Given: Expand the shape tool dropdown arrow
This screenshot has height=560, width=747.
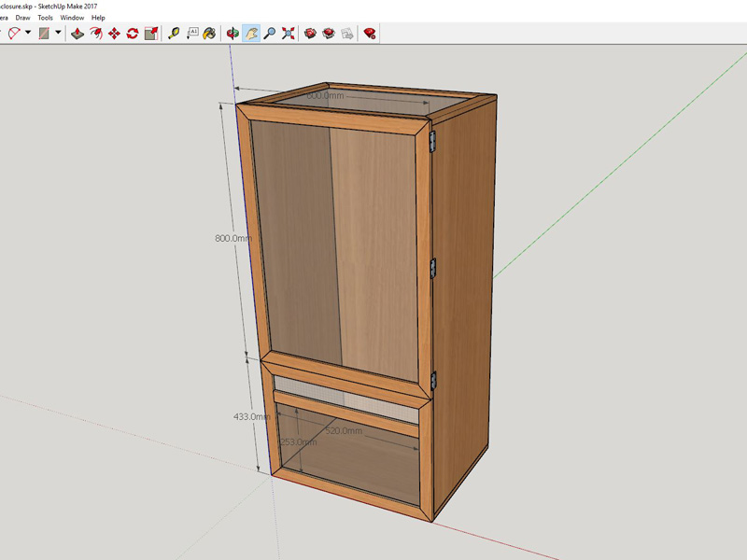Looking at the screenshot, I should pyautogui.click(x=58, y=33).
